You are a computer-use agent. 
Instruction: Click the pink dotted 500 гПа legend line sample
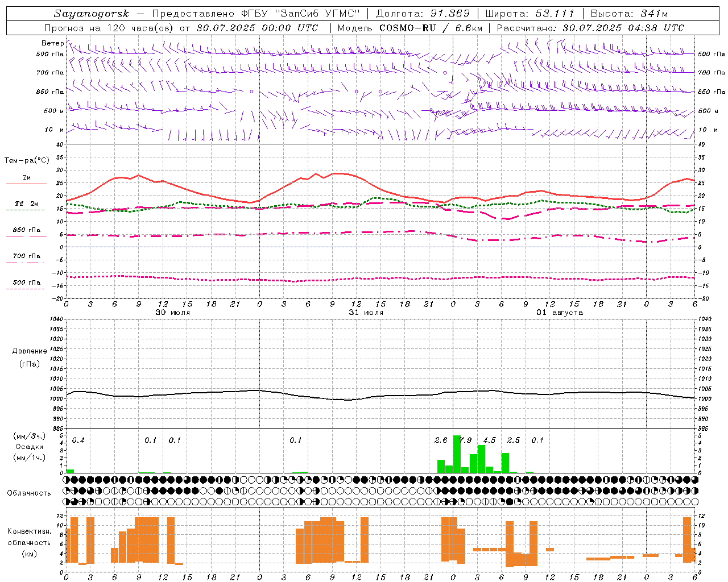[26, 289]
